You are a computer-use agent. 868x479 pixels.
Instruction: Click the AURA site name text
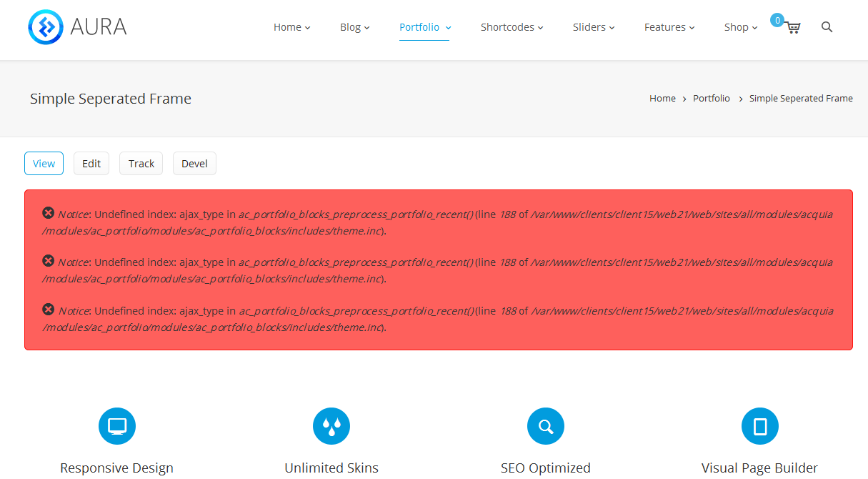click(x=99, y=27)
